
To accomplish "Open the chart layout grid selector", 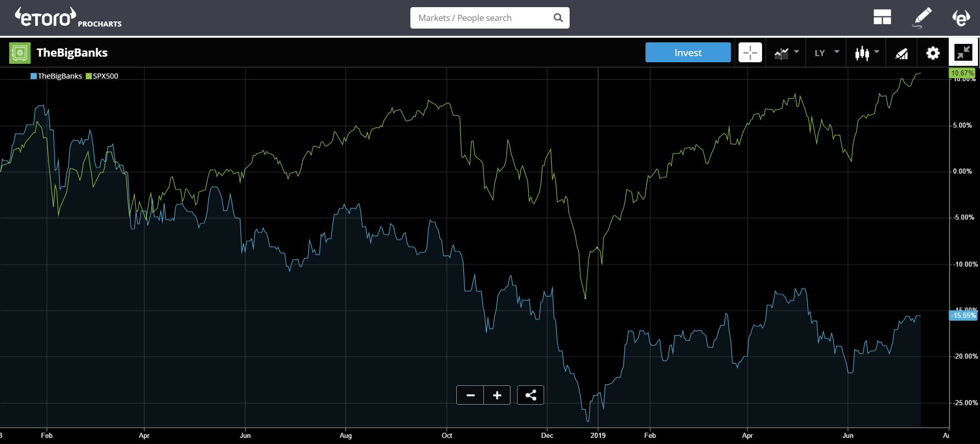I will (882, 17).
